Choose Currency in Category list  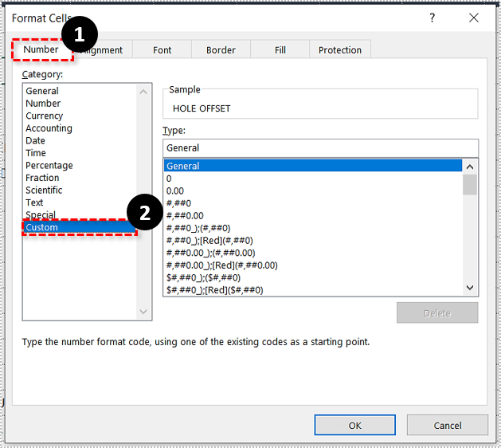[45, 116]
